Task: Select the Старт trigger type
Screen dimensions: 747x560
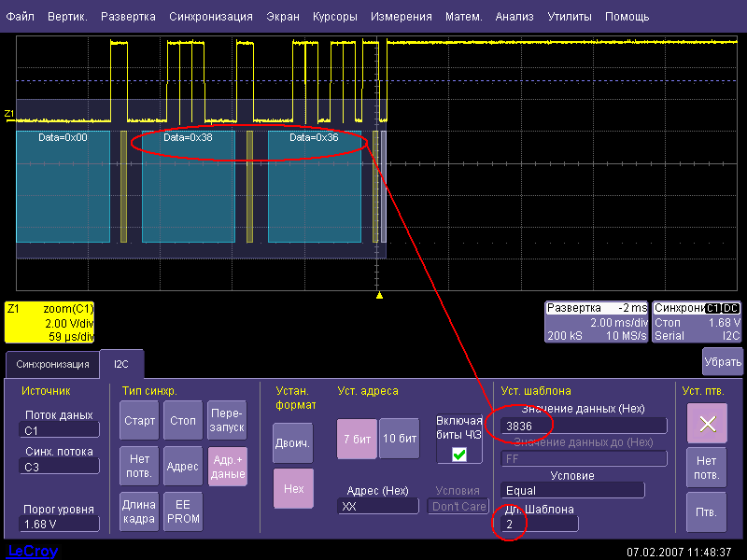Action: click(139, 420)
